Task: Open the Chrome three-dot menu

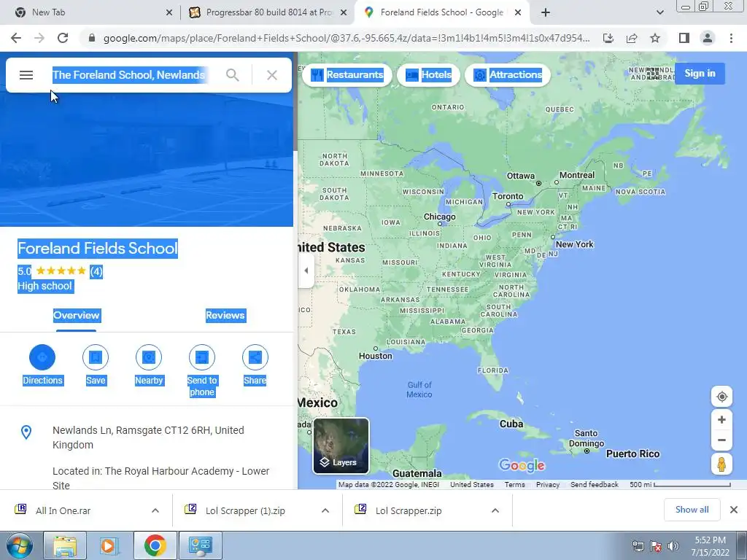Action: point(731,38)
